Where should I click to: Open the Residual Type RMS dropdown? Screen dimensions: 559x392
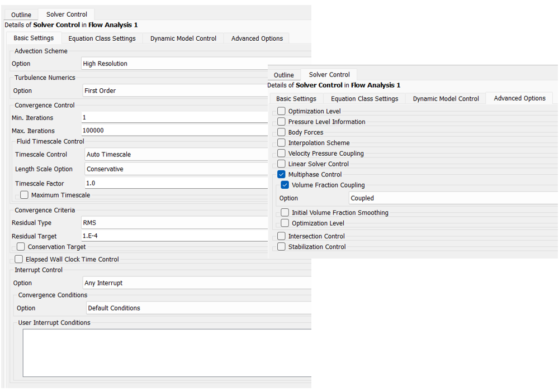pyautogui.click(x=174, y=223)
